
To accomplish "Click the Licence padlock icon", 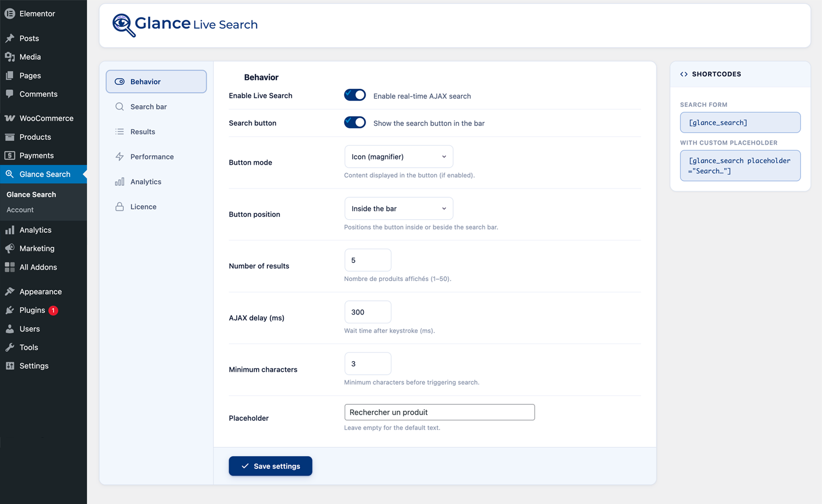I will click(x=119, y=207).
